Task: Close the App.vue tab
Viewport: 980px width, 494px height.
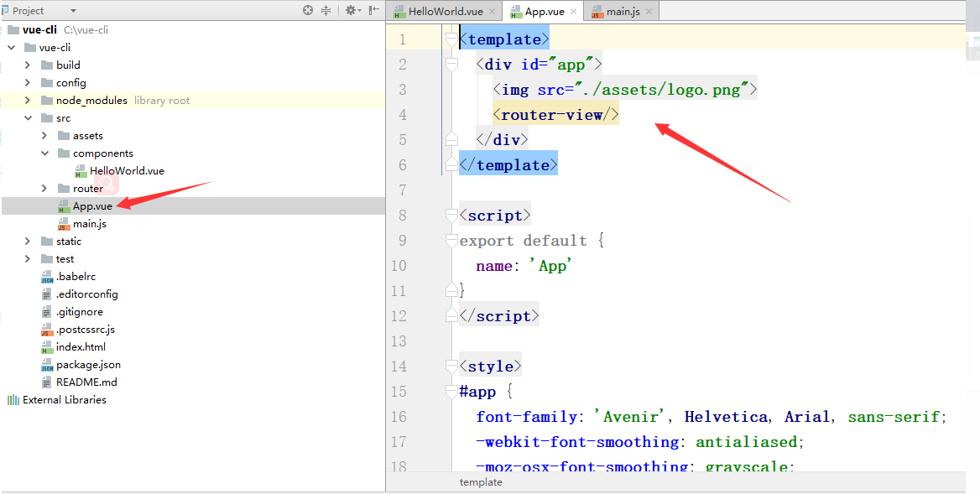Action: coord(573,11)
